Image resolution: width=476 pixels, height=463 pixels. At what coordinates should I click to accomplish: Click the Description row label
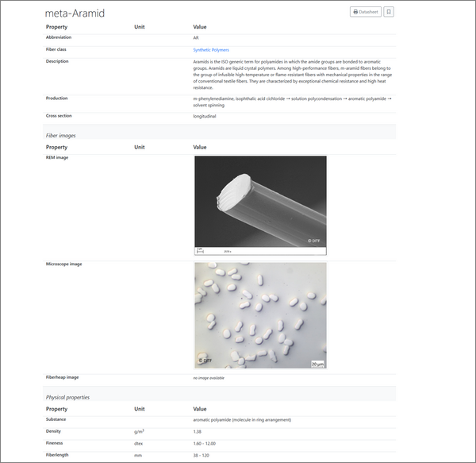pyautogui.click(x=57, y=61)
